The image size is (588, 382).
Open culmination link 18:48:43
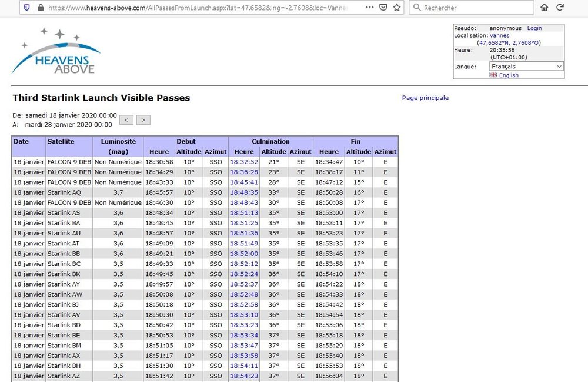coord(244,202)
